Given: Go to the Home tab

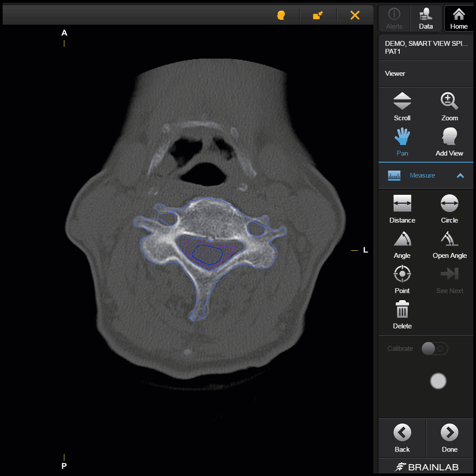Looking at the screenshot, I should coord(459,19).
